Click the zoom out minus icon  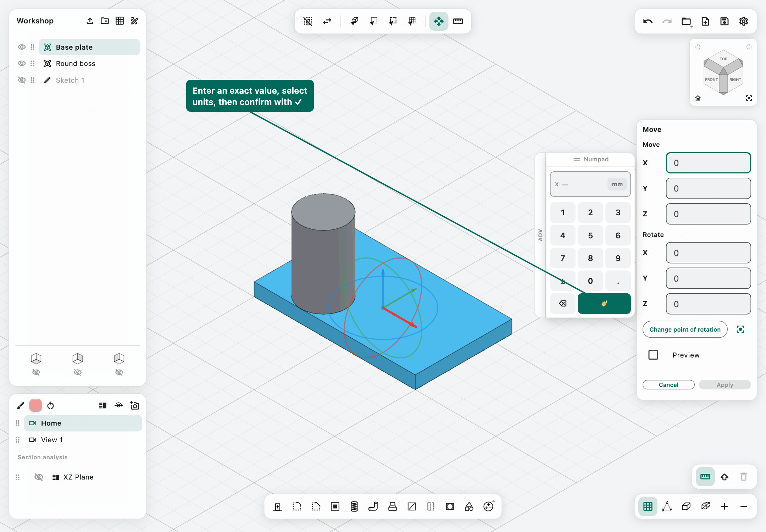pos(744,506)
